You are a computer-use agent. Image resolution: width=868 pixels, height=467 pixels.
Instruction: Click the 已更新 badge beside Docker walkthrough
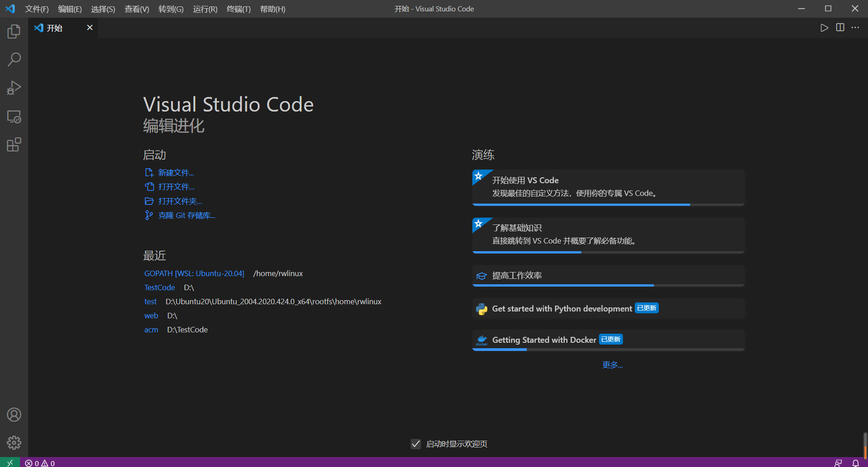tap(611, 339)
